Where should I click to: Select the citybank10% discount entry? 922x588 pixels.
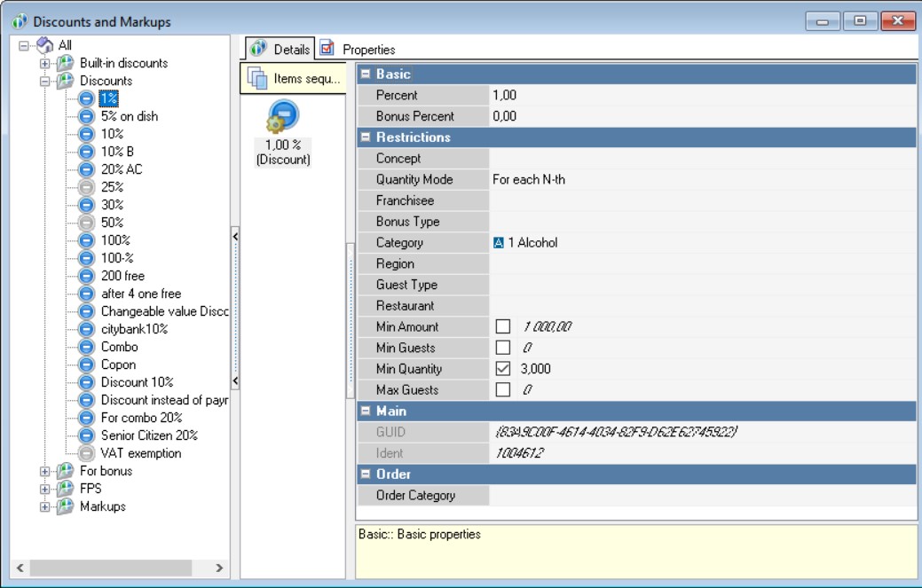coord(134,329)
